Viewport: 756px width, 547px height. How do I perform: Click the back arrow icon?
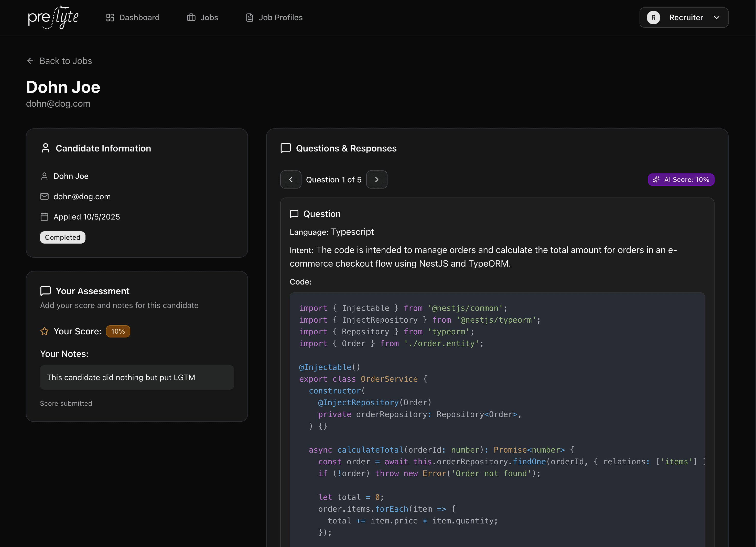(30, 61)
